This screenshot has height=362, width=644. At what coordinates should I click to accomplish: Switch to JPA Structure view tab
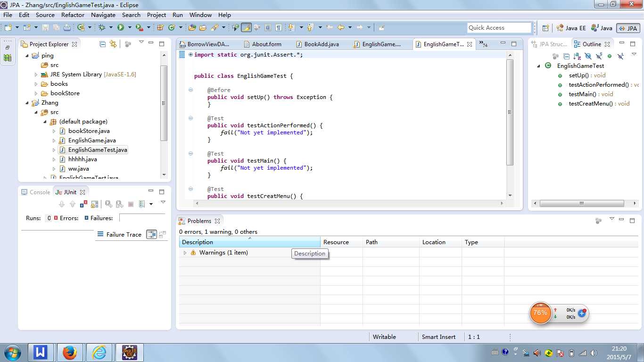(x=549, y=44)
